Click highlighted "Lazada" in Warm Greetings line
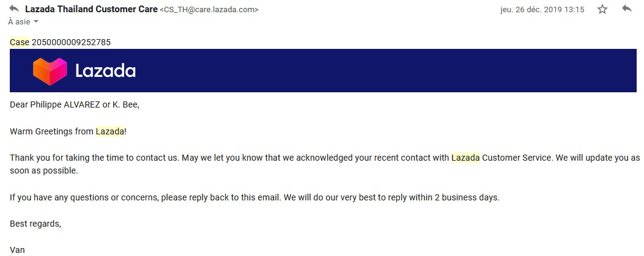The image size is (644, 256). click(109, 132)
